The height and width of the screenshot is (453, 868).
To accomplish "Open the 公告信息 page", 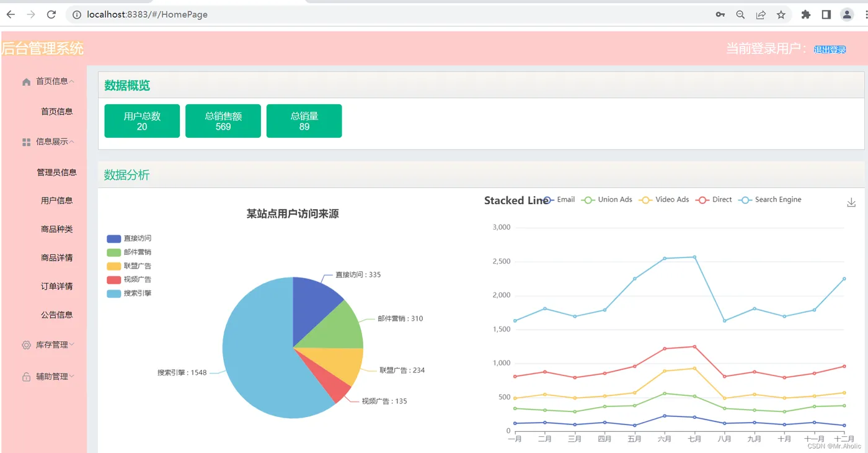I will point(56,315).
